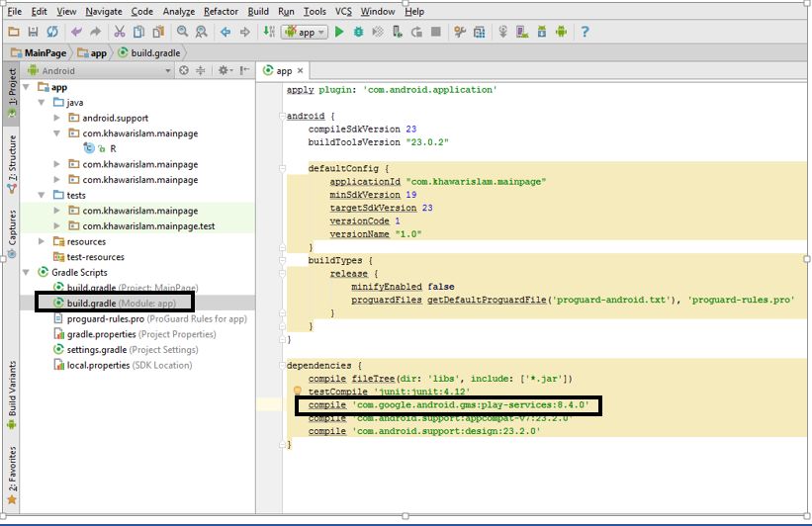Click the Undo arrow in toolbar
The height and width of the screenshot is (526, 812).
(x=75, y=32)
